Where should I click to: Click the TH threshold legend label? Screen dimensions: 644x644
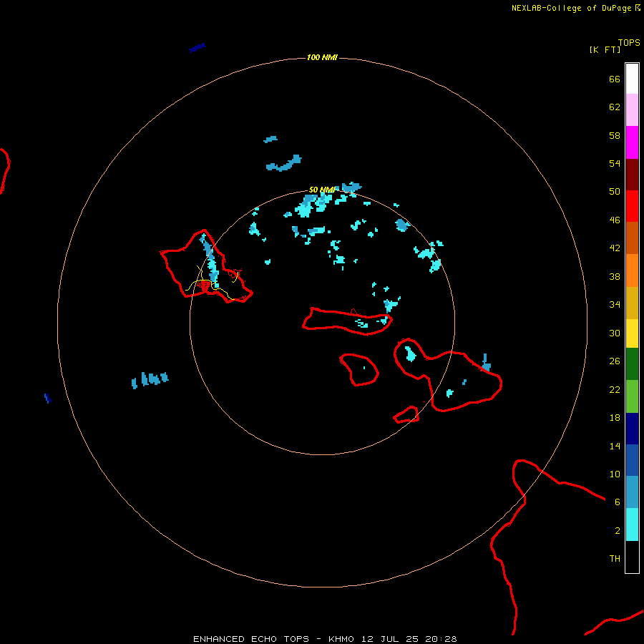point(615,559)
